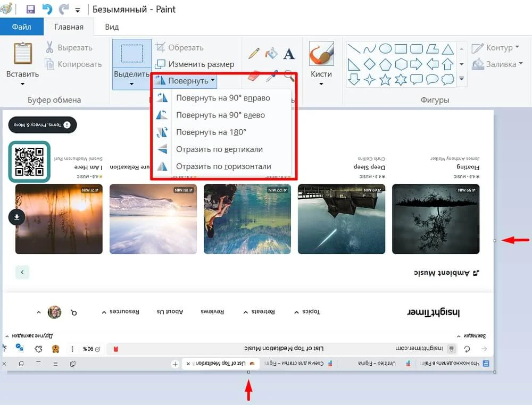Select the Text tool (A)

(289, 54)
